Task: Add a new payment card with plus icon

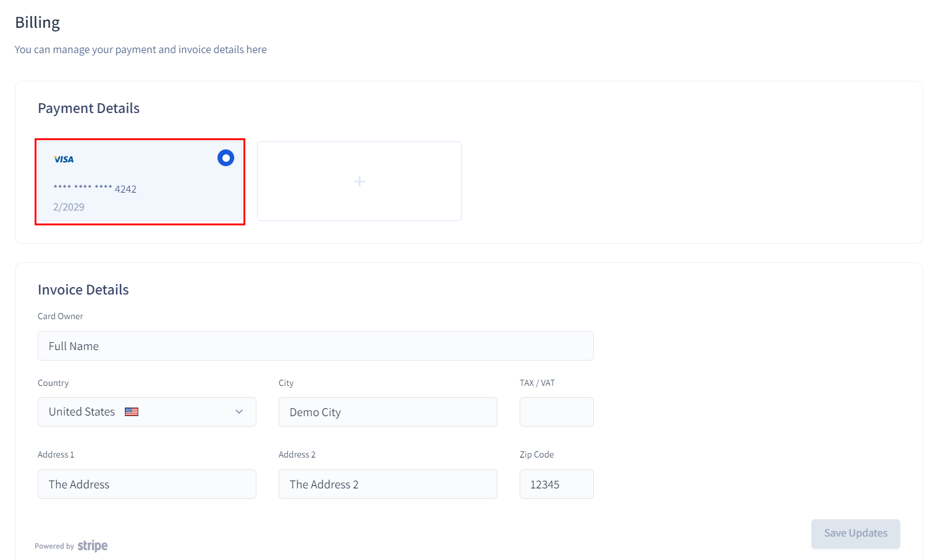Action: point(359,182)
